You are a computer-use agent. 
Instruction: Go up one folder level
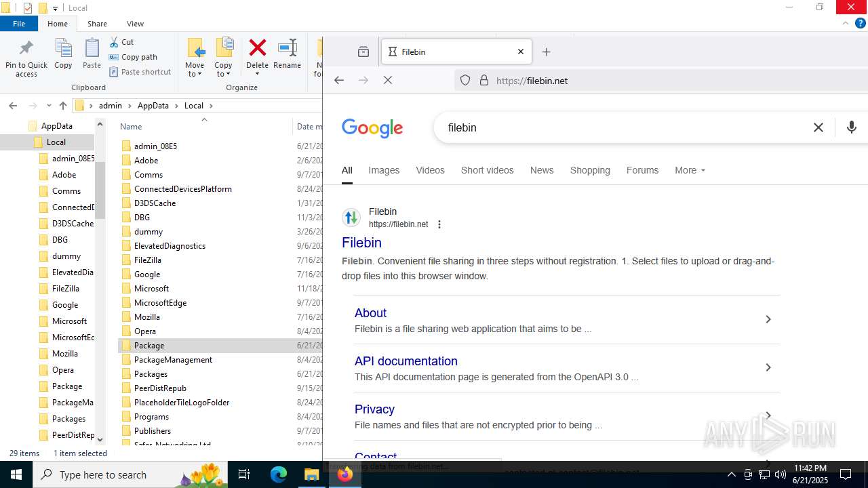click(x=63, y=106)
